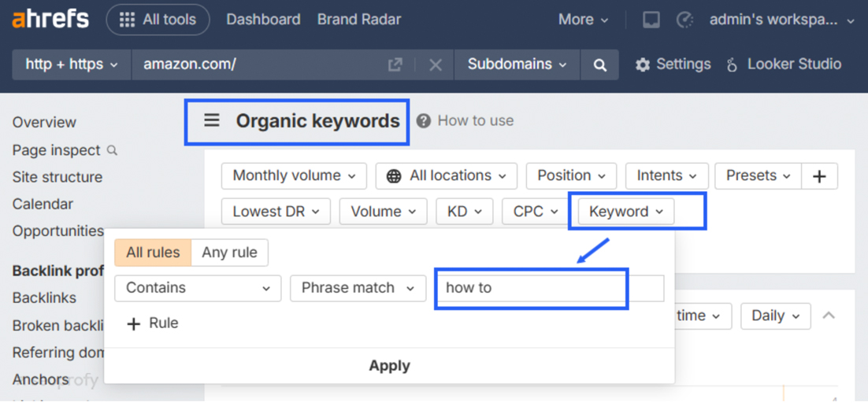Click the 'how to' keyword input field

[x=550, y=288]
